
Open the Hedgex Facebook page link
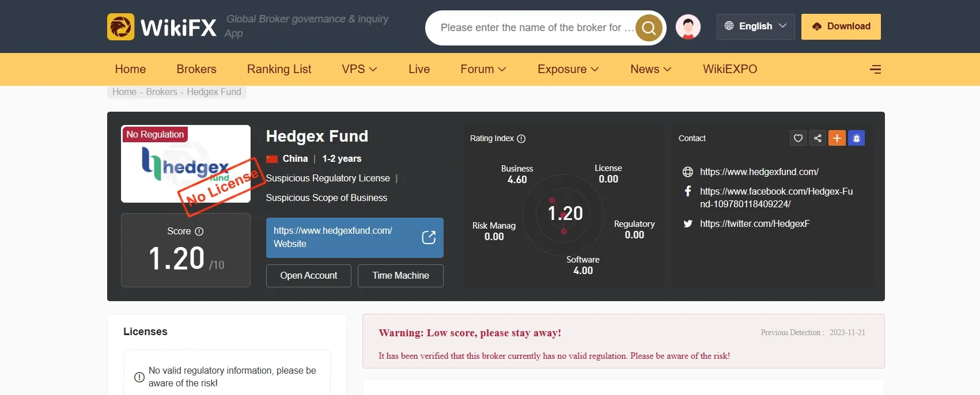pyautogui.click(x=776, y=197)
